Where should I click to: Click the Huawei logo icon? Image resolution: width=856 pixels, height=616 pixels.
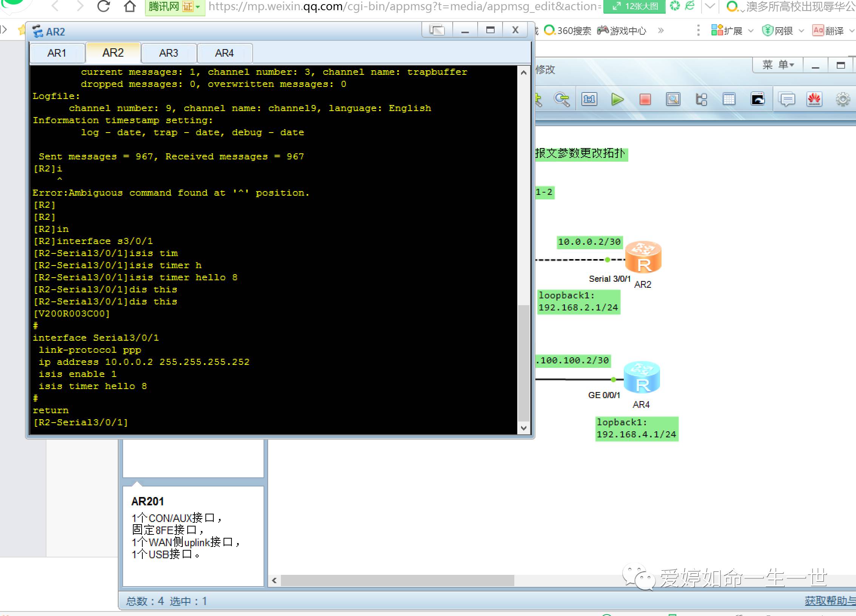click(814, 100)
